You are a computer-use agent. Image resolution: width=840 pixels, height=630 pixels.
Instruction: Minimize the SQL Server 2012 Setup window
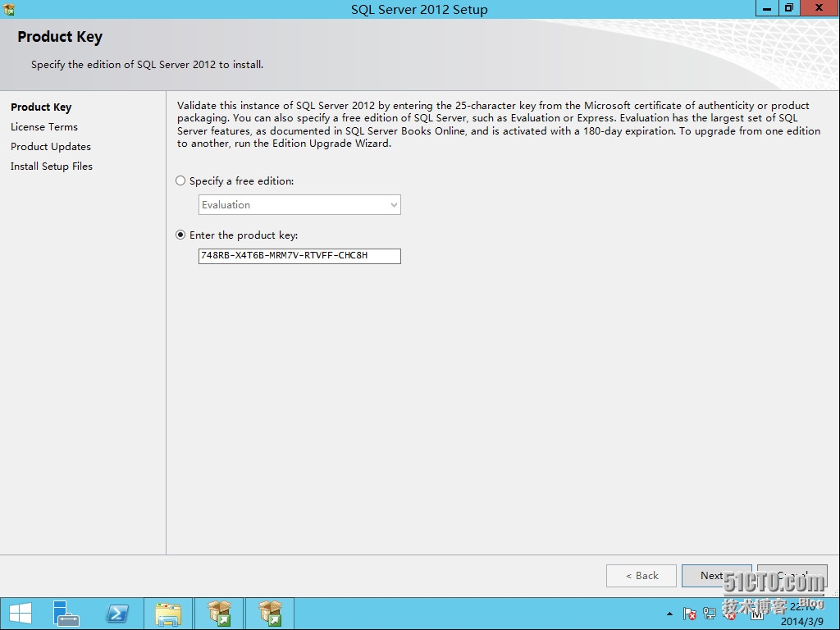click(x=767, y=8)
